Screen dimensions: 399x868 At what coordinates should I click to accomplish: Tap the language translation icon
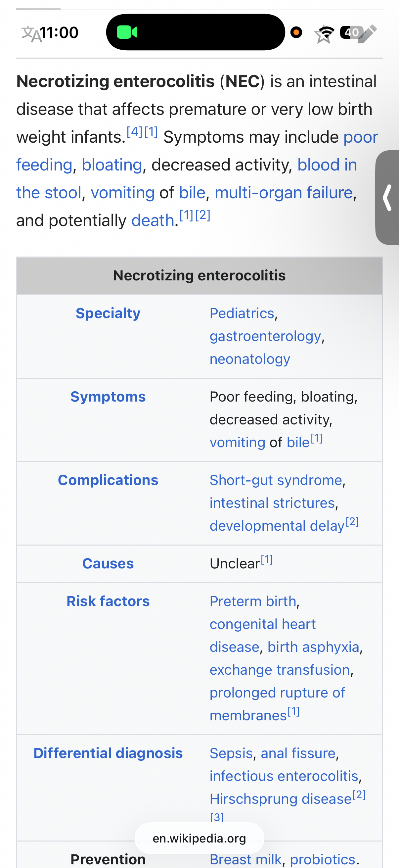31,34
